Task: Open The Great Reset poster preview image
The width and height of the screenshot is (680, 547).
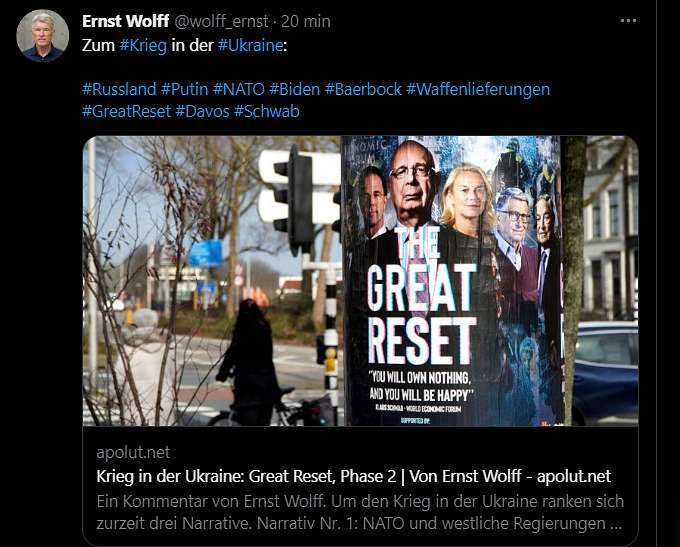Action: [x=360, y=281]
